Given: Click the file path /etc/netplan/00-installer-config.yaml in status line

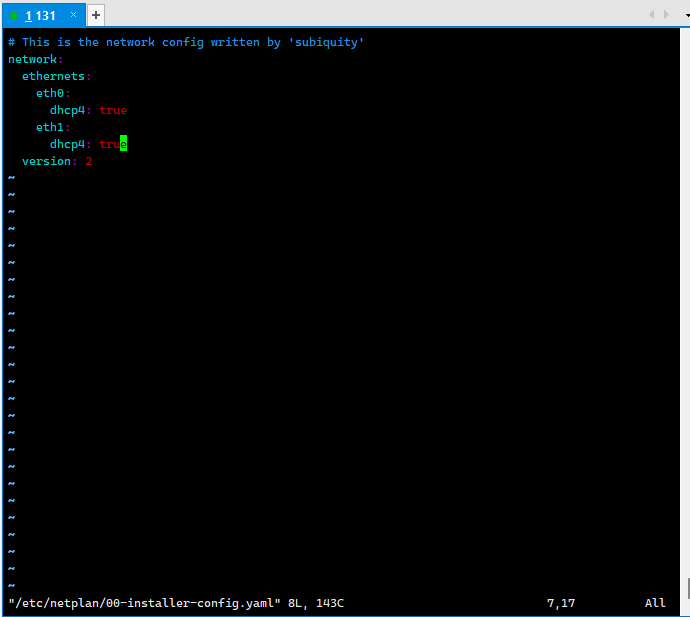Looking at the screenshot, I should [144, 603].
